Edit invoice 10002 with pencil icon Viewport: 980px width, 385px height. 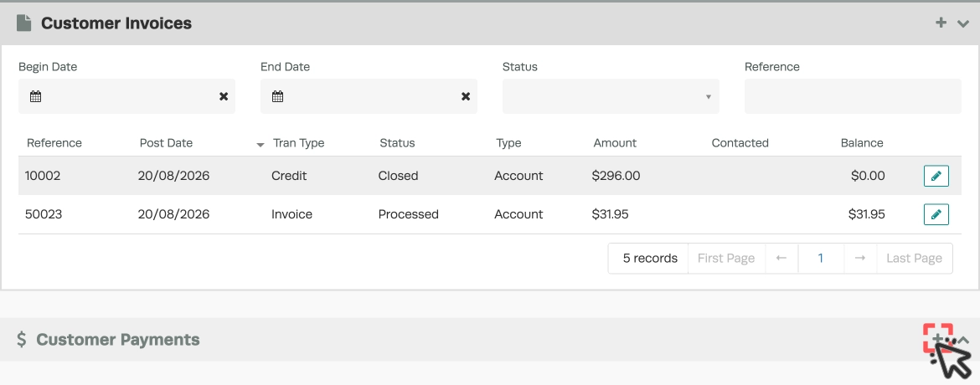936,176
